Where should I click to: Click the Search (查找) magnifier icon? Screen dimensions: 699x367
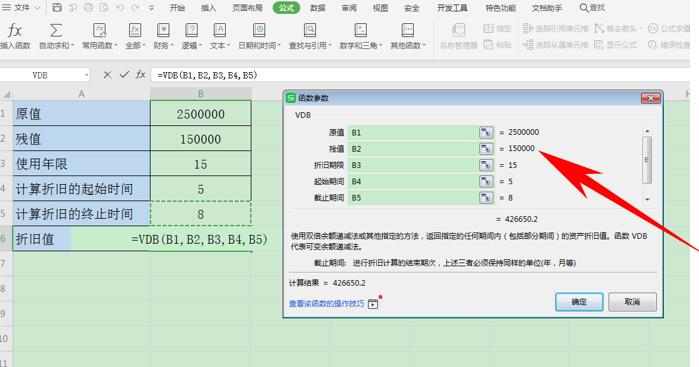[x=584, y=8]
